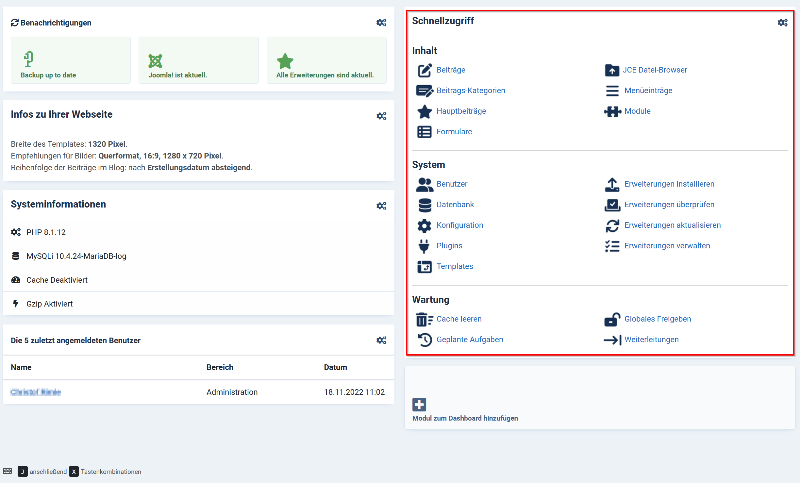Click the Module puzzle piece icon
800x483 pixels.
point(612,111)
